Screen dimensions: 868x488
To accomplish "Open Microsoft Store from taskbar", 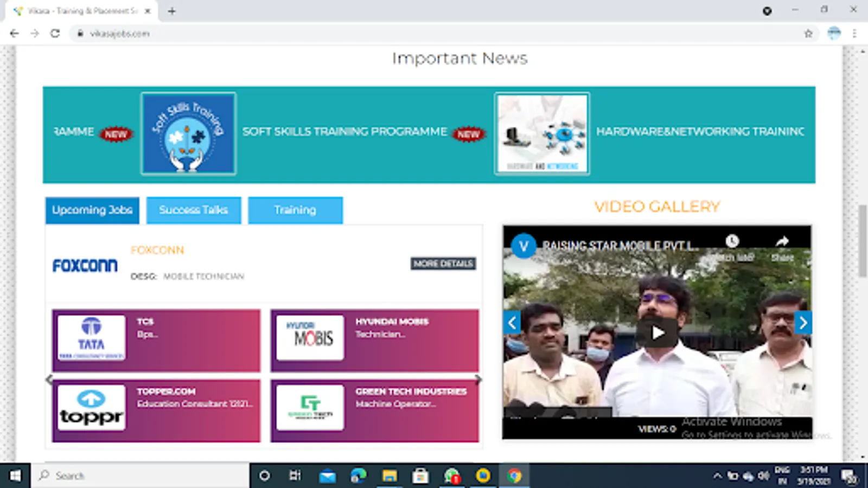I will pos(420,476).
